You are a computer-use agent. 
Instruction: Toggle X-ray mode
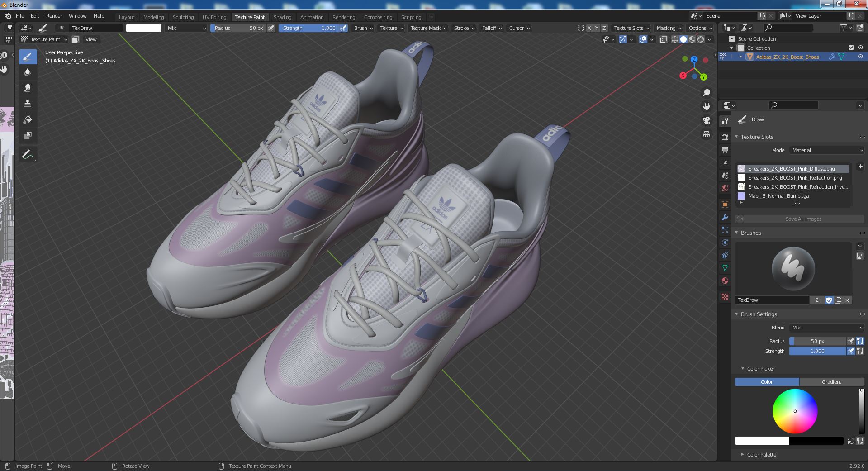click(663, 39)
